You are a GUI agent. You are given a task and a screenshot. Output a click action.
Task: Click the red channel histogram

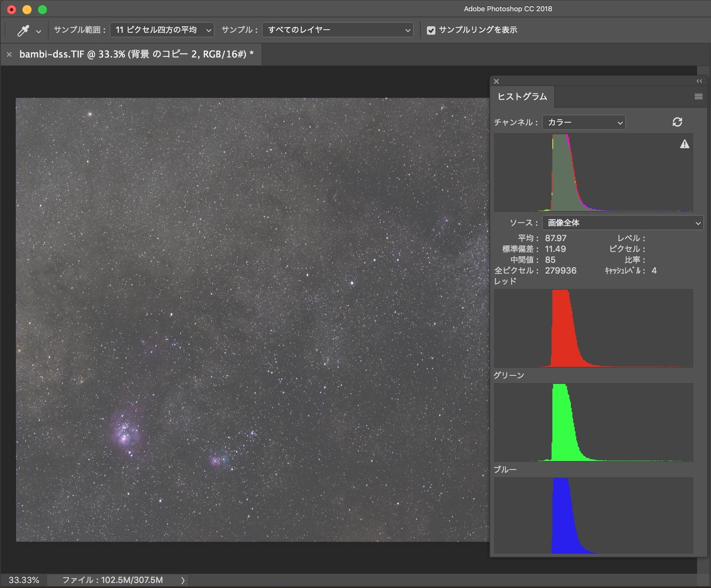[x=593, y=328]
